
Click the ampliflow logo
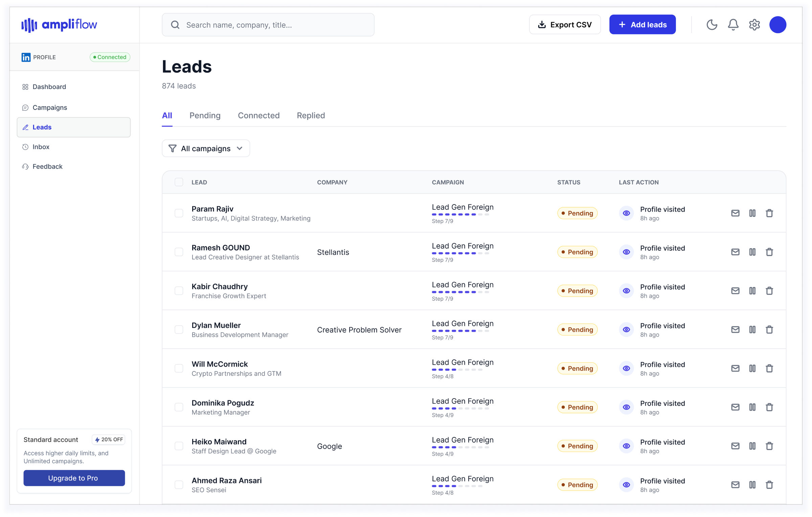59,25
